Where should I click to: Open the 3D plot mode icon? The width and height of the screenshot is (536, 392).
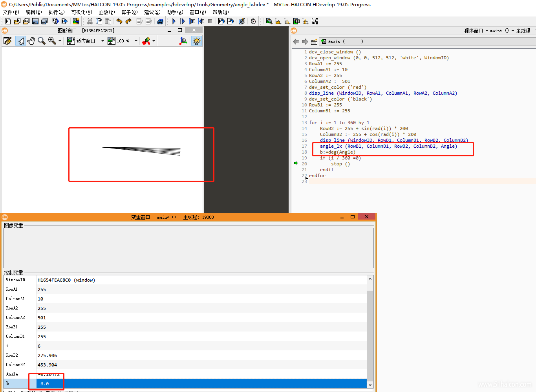pyautogui.click(x=183, y=41)
